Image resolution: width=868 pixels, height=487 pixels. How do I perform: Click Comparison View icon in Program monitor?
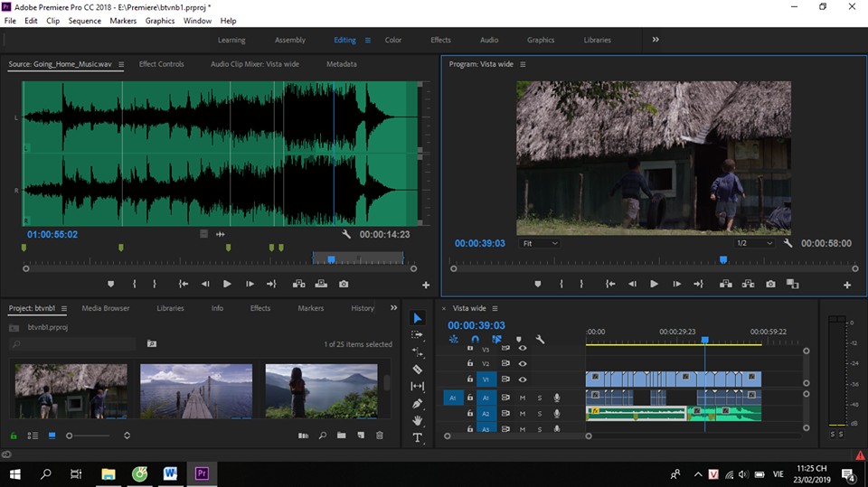coord(793,284)
